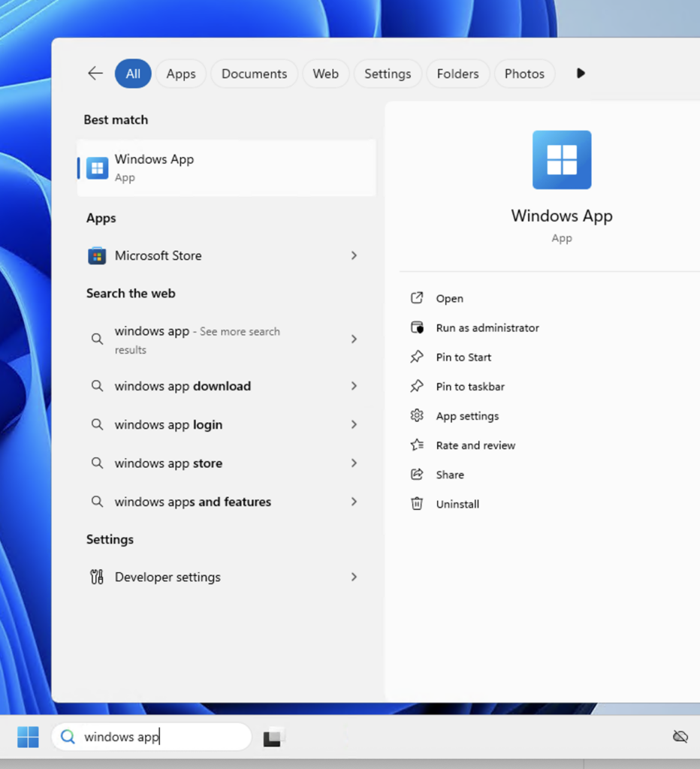Click the cloud-off icon in system tray
Image resolution: width=700 pixels, height=769 pixels.
coord(680,737)
